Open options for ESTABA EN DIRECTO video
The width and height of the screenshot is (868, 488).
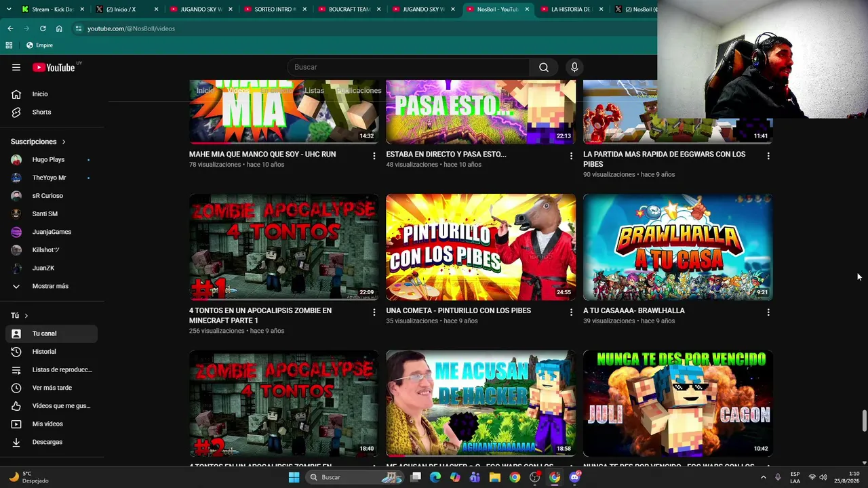(x=571, y=156)
